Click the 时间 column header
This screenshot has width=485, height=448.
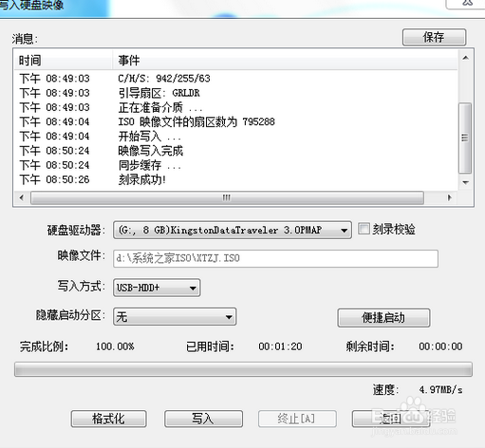(64, 60)
